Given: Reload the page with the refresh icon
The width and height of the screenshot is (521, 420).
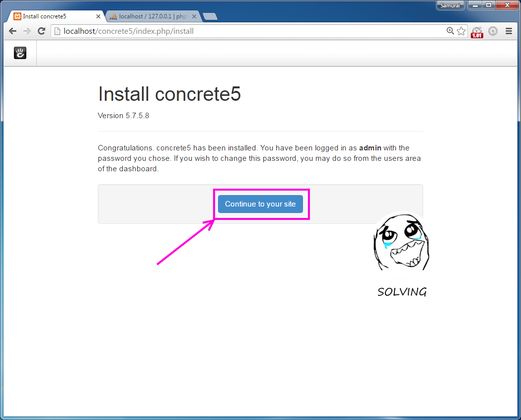Looking at the screenshot, I should tap(42, 31).
